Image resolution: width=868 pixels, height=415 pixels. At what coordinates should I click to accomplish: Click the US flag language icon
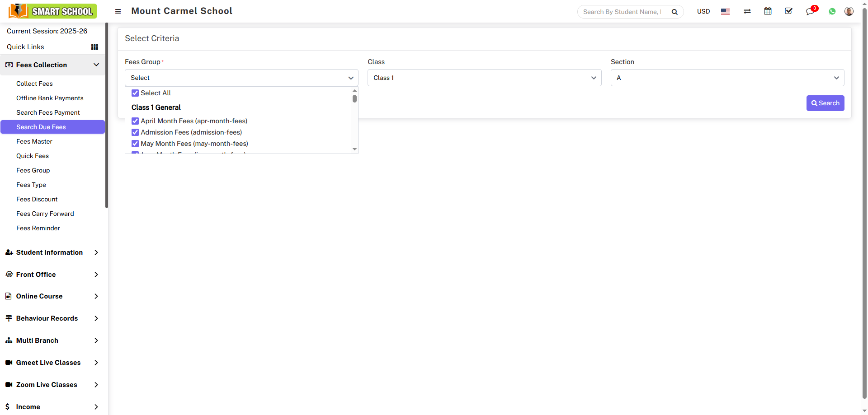click(725, 12)
